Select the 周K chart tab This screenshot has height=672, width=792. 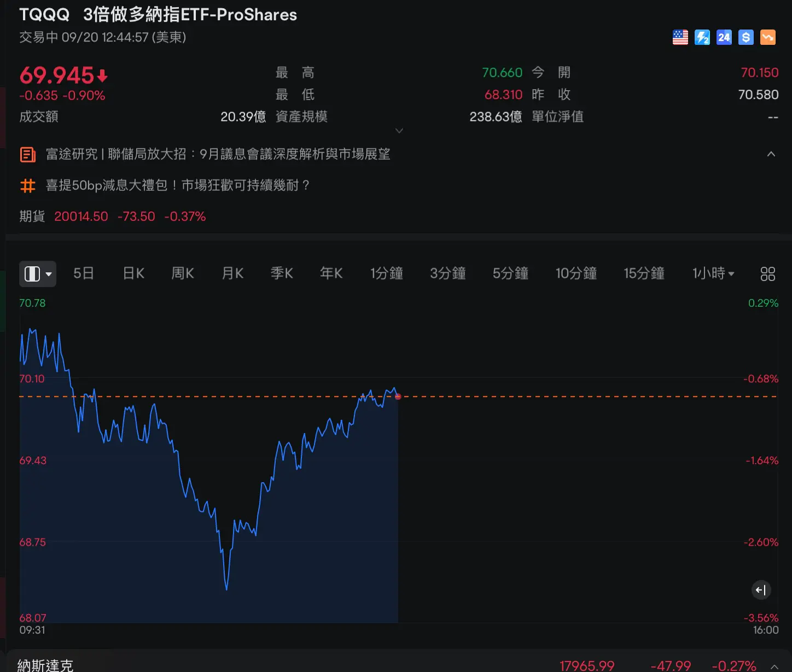(x=183, y=273)
